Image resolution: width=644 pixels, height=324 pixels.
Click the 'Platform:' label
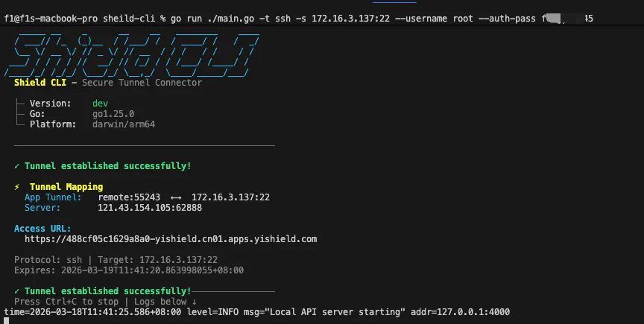(x=53, y=124)
